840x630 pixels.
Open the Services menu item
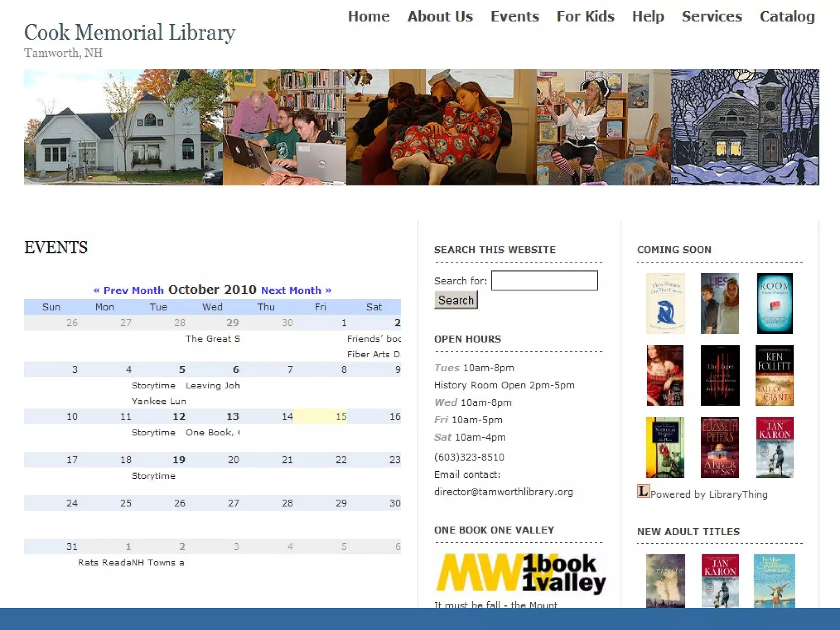pyautogui.click(x=711, y=16)
